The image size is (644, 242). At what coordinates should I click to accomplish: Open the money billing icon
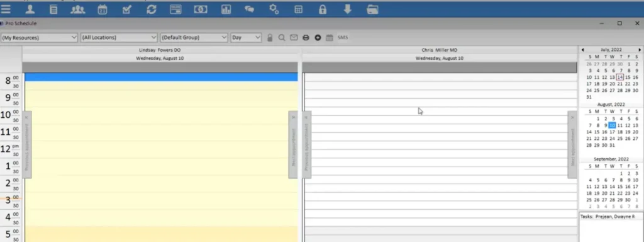tap(201, 9)
